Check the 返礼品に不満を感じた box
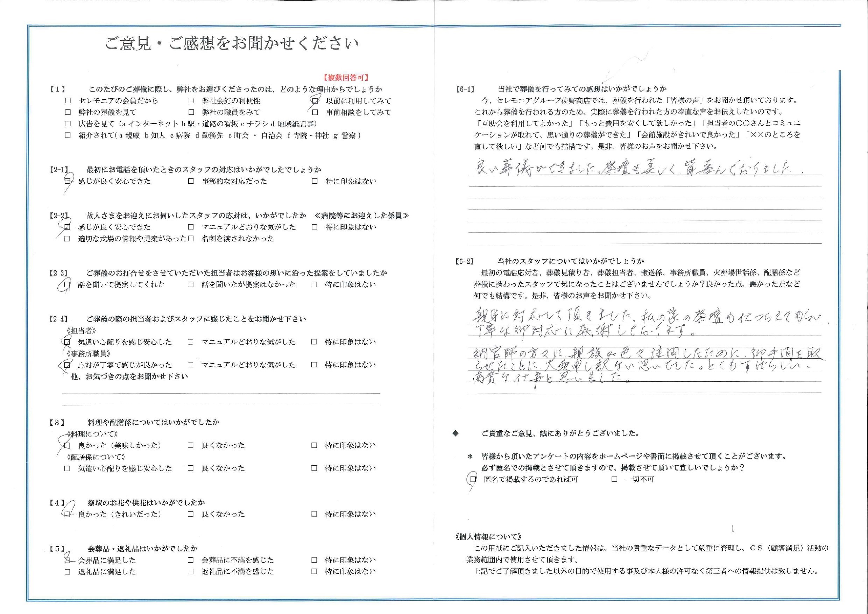Viewport: 868px width, 614px height. click(x=191, y=572)
